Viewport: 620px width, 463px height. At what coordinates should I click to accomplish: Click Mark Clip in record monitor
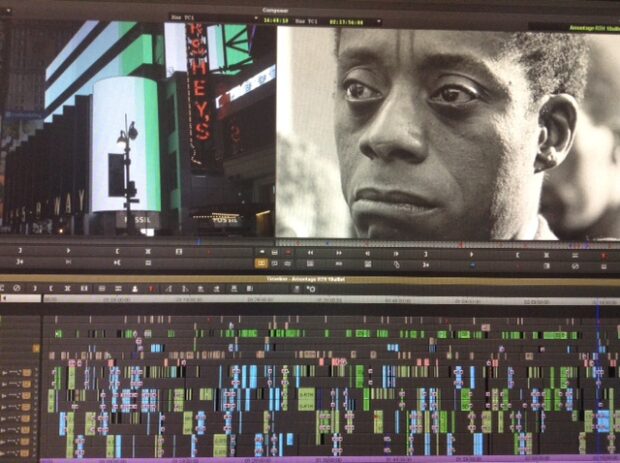[x=546, y=255]
